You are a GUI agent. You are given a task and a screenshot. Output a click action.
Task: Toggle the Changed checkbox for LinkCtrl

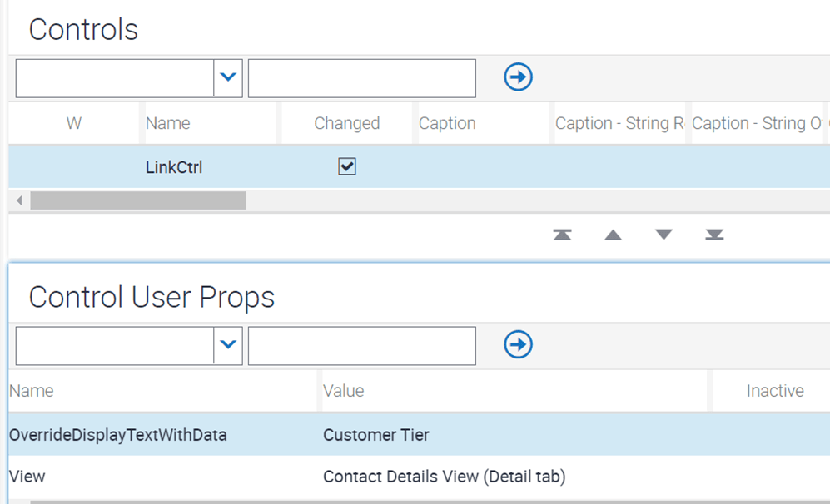pyautogui.click(x=347, y=167)
